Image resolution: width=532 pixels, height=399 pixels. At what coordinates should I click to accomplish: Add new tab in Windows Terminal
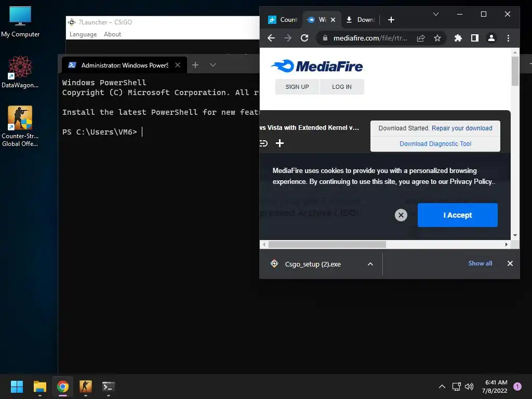195,65
